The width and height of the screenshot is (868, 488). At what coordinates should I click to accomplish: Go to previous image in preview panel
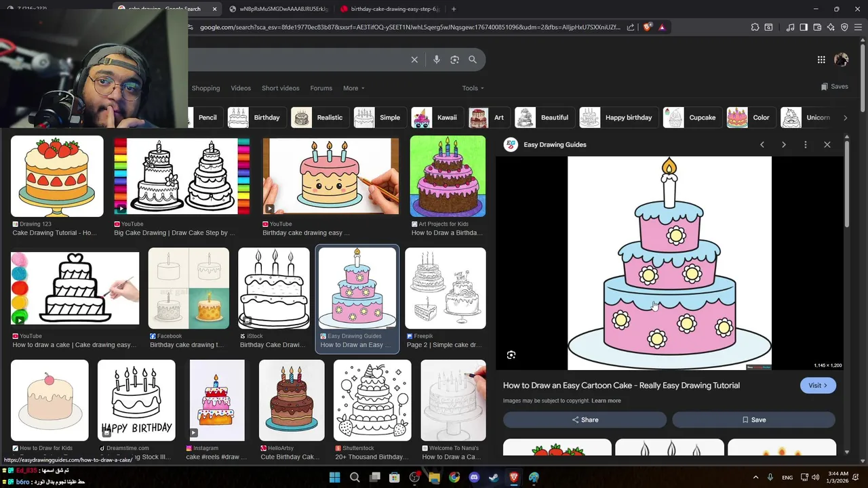762,144
